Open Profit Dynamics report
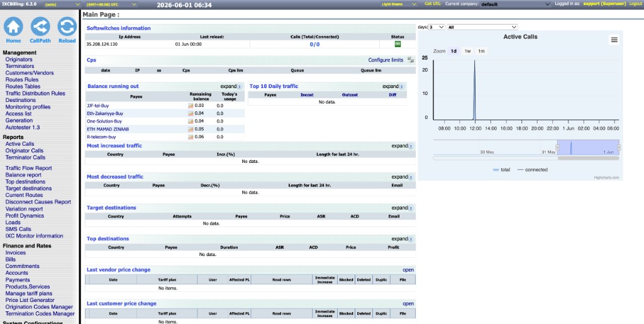Viewport: 644px width, 324px height. coord(25,216)
